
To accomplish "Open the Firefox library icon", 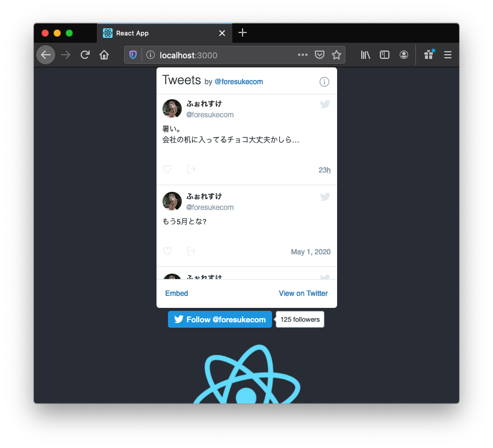I will [365, 55].
